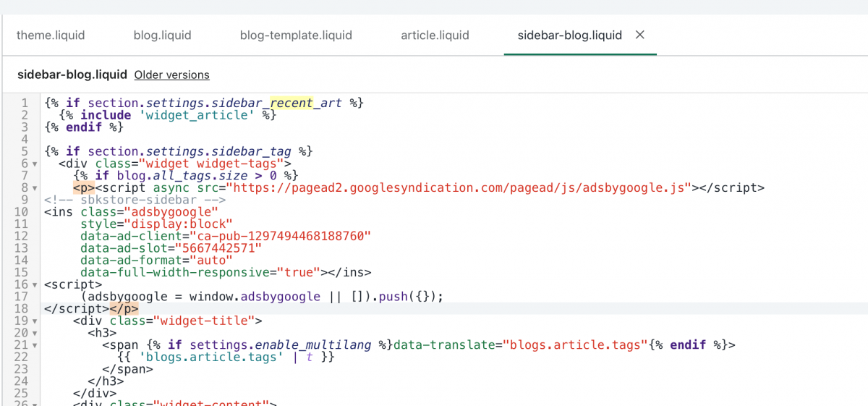The height and width of the screenshot is (406, 868).
Task: Click 'widget_article' include text
Action: tap(196, 115)
